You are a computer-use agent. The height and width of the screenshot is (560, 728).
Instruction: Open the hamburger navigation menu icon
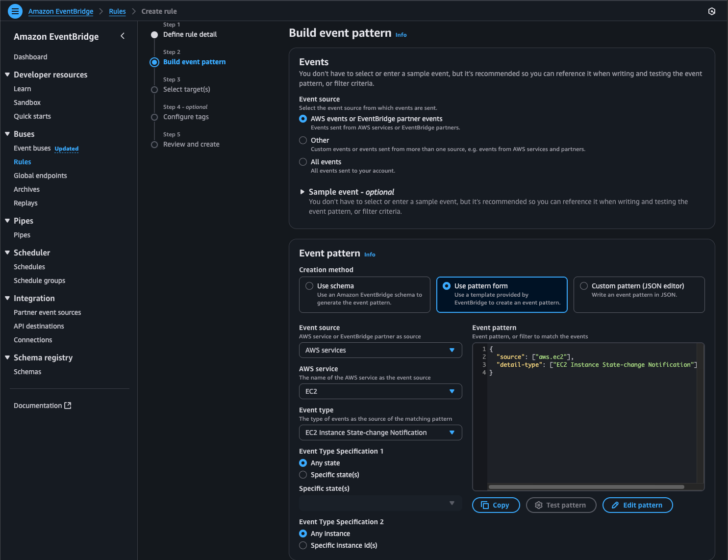[x=15, y=11]
